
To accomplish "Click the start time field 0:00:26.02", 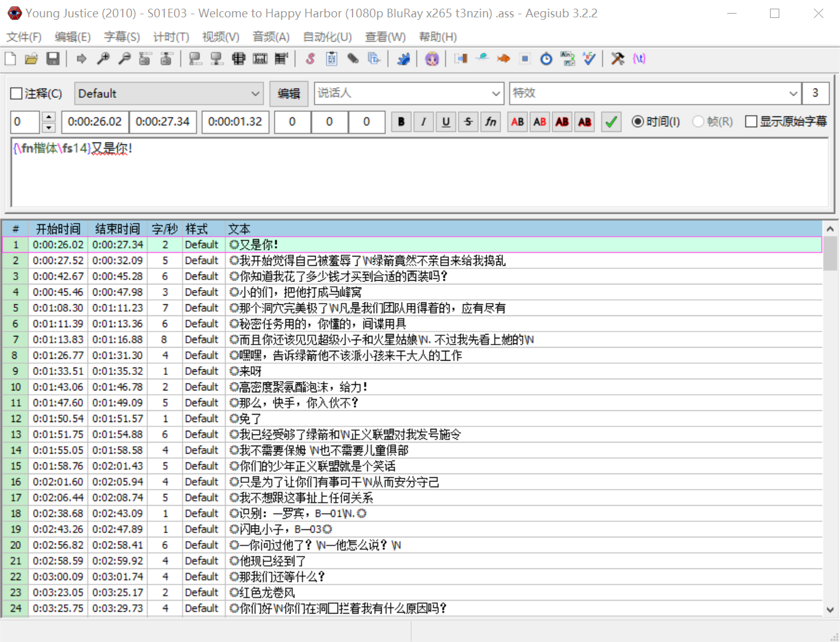I will point(95,121).
